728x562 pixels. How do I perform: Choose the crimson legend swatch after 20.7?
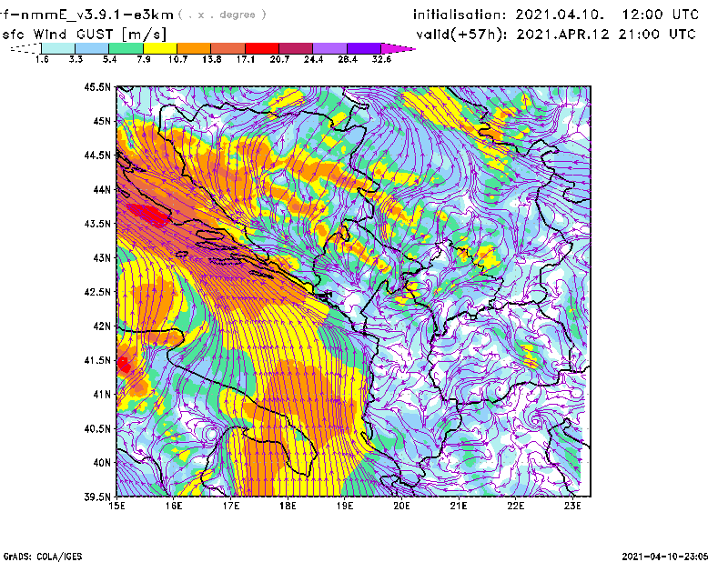pyautogui.click(x=297, y=48)
